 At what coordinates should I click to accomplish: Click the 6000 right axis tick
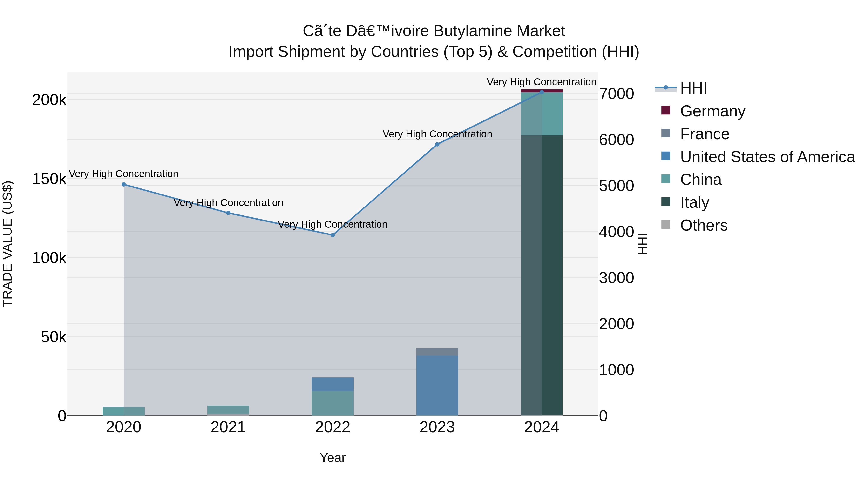pos(617,140)
